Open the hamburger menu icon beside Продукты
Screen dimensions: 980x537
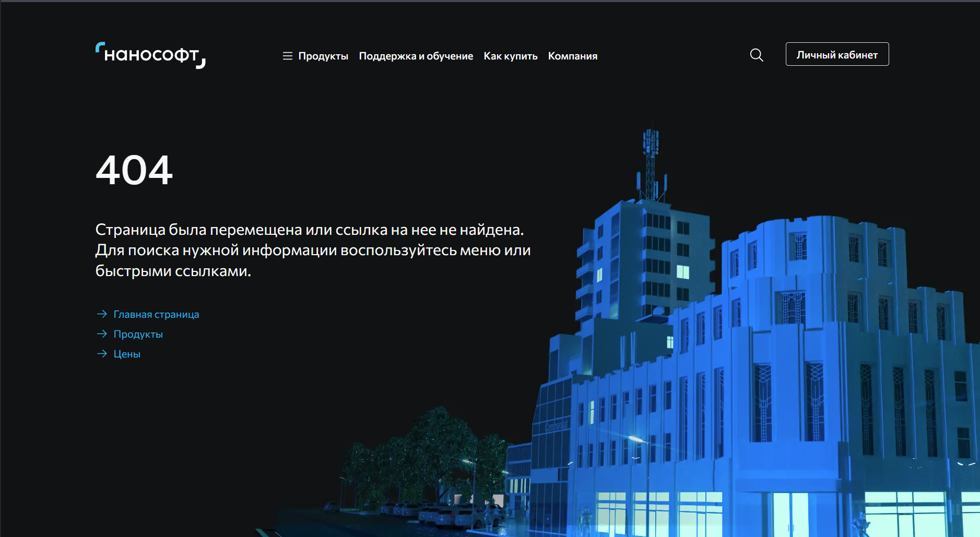click(287, 56)
